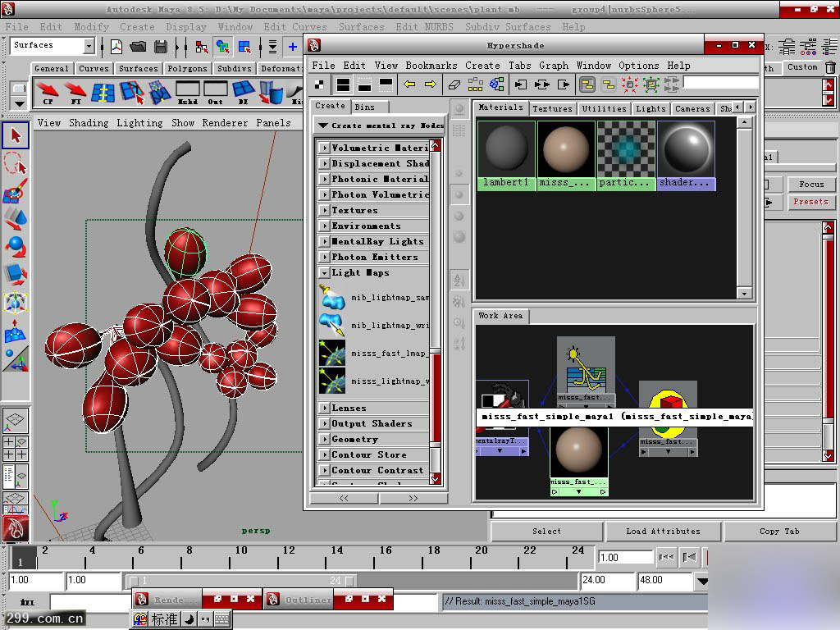The height and width of the screenshot is (630, 840).
Task: Click the eraser Clear Graph icon in Hypershade
Action: 454,84
